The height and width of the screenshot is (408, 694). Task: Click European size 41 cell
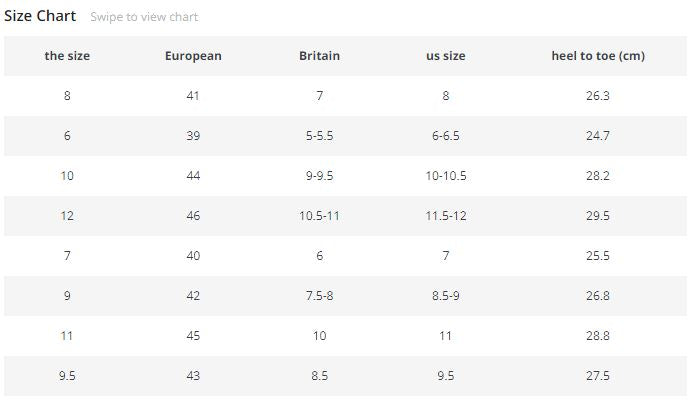[x=193, y=96]
